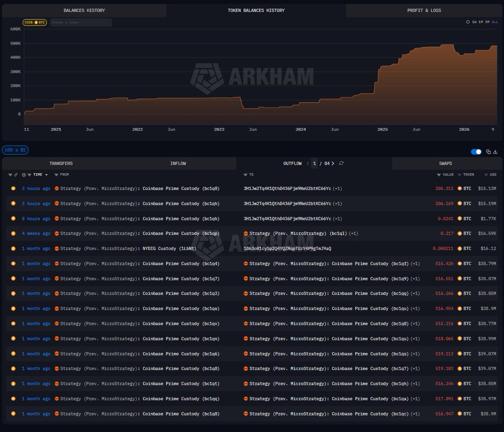Click the 515.426 value cell
This screenshot has height=432, width=504.
(x=444, y=264)
